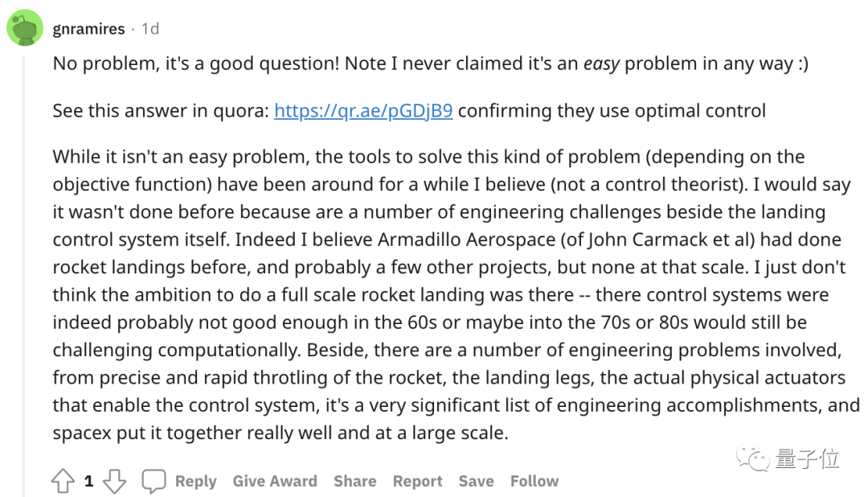This screenshot has width=868, height=497.
Task: Click the italic word "easy"
Action: click(x=601, y=64)
